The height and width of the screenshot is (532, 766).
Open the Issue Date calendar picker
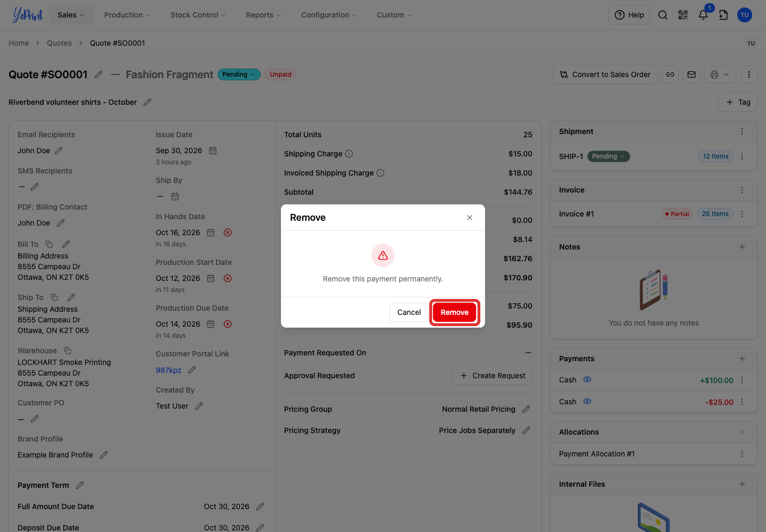(x=213, y=151)
